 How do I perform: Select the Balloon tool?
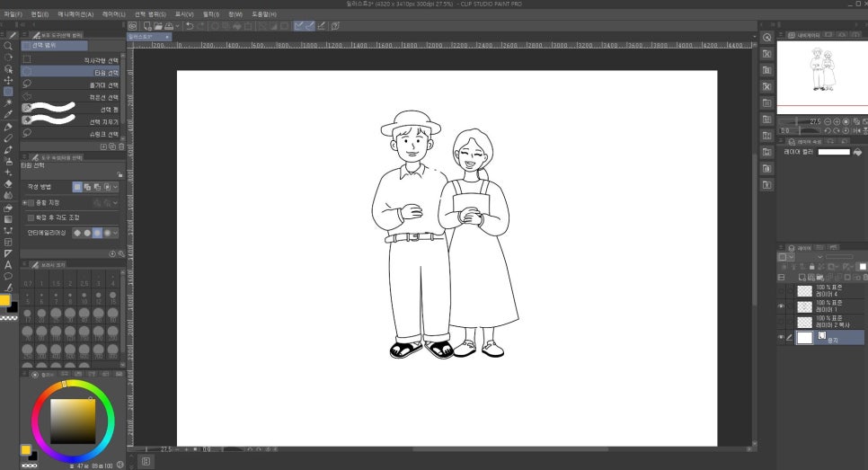click(8, 276)
